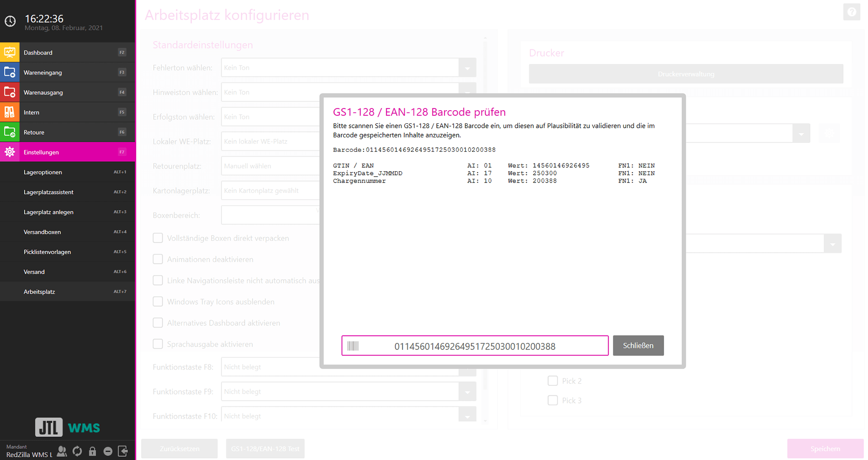Screen dimensions: 868x460
Task: Click the Wareneingang folder icon
Action: [9, 72]
